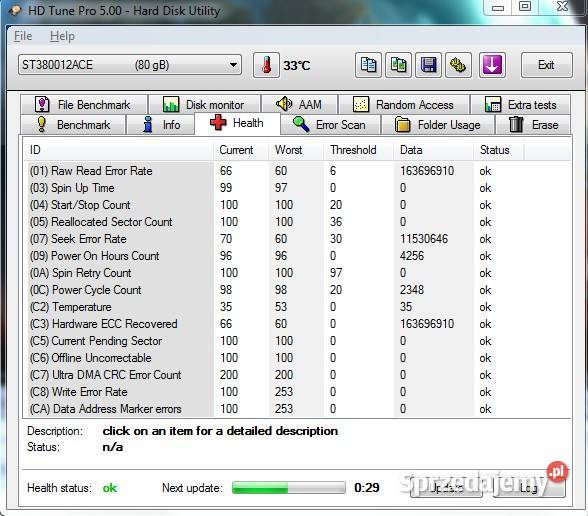588x516 pixels.
Task: Click the thermometer temperature icon
Action: pyautogui.click(x=266, y=65)
